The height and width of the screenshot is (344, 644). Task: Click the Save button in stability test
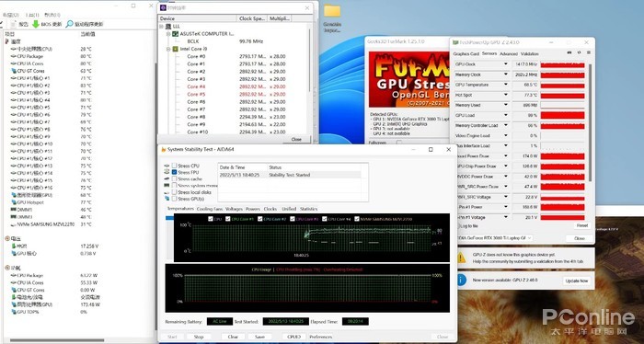tap(259, 337)
